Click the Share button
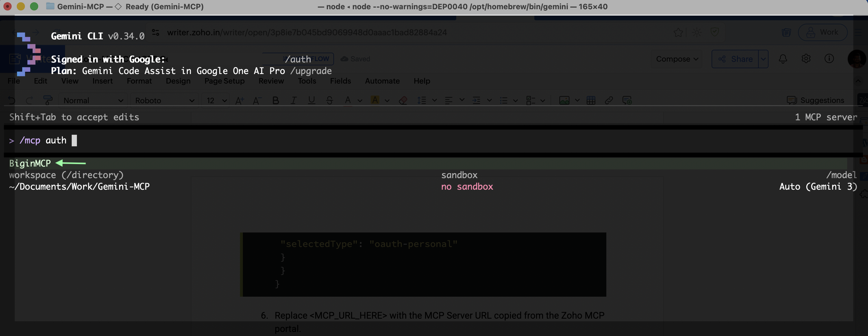The image size is (868, 336). 735,59
